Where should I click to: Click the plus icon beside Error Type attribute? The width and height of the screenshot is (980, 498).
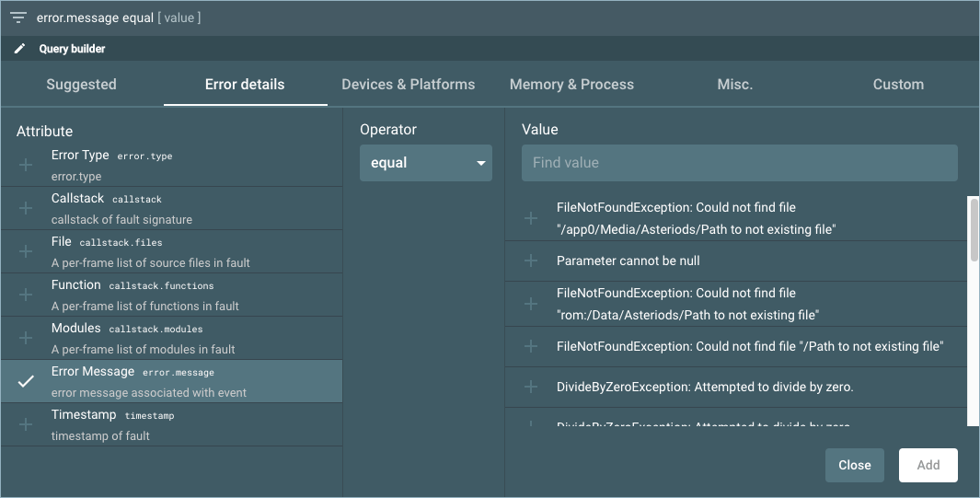pyautogui.click(x=26, y=166)
